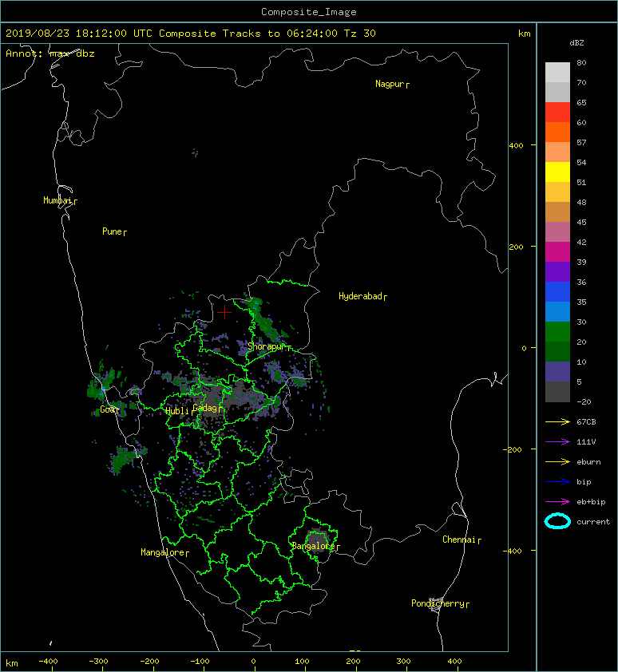
Task: Click the '-400' tick on vertical axis
Action: pyautogui.click(x=512, y=551)
